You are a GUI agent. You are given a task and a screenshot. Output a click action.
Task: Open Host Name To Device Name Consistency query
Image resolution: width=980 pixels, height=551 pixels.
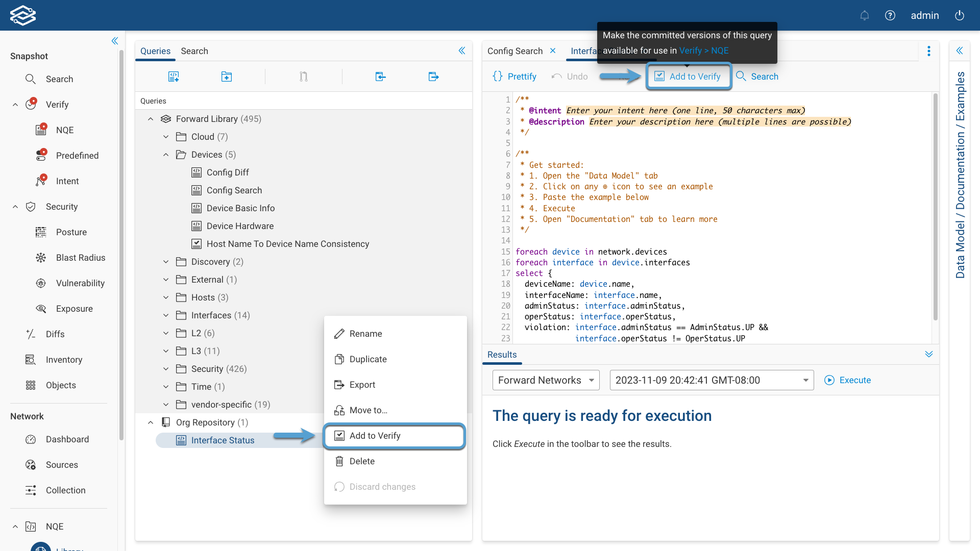[x=287, y=244]
